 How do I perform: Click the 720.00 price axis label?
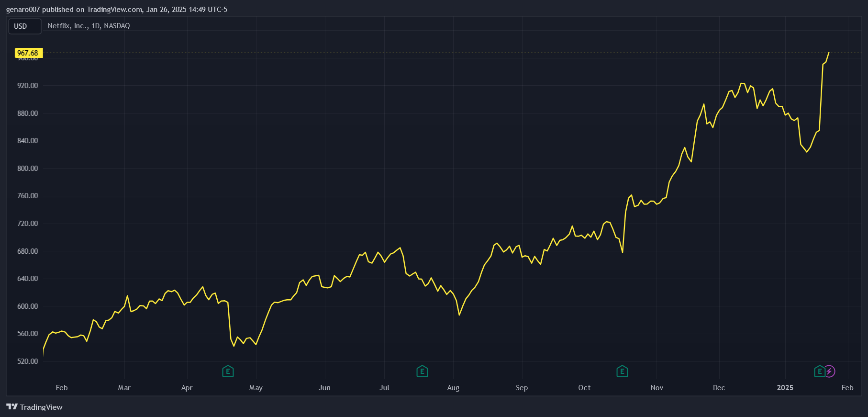[28, 224]
